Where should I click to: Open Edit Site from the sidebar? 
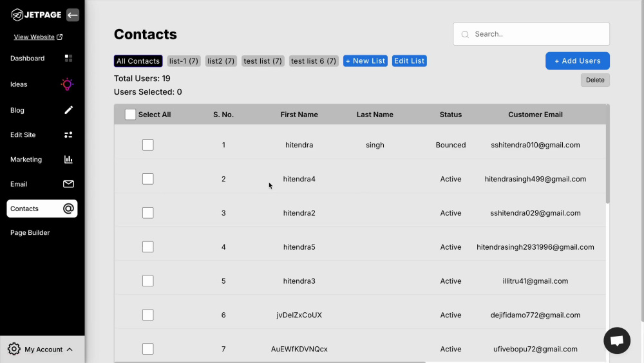pyautogui.click(x=42, y=135)
